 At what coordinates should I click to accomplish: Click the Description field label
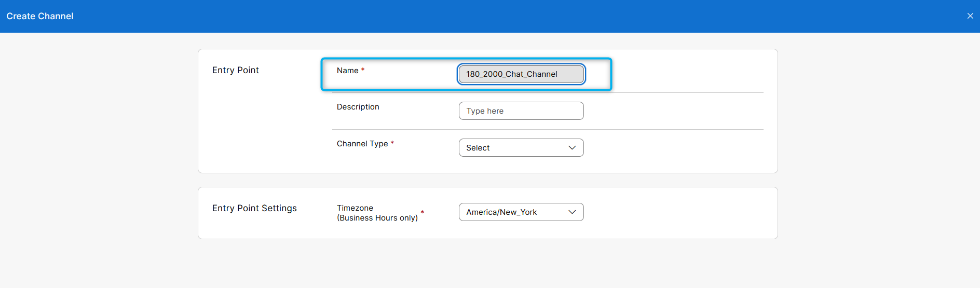[x=358, y=107]
